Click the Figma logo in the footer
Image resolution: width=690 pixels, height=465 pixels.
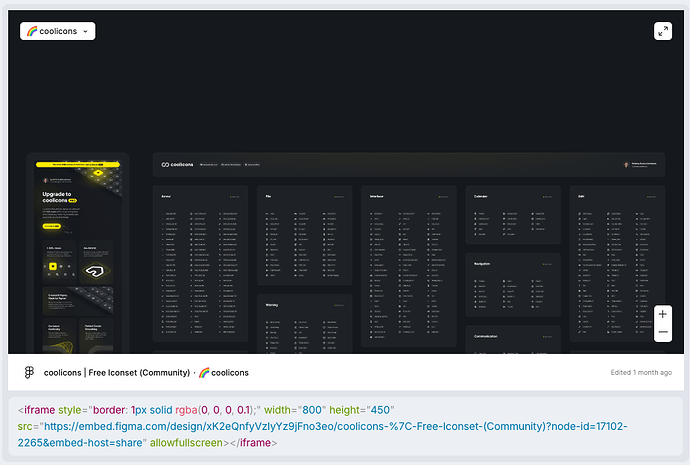coord(29,373)
